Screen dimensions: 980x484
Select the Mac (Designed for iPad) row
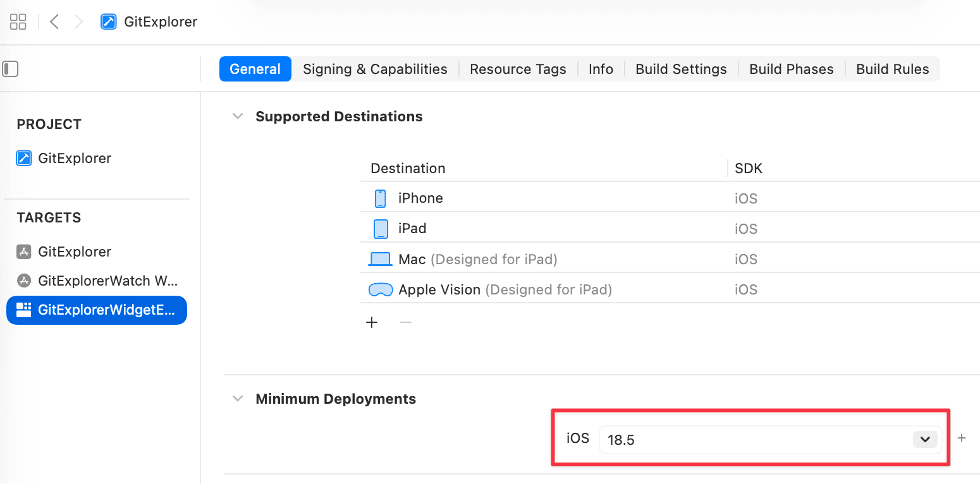click(670, 259)
